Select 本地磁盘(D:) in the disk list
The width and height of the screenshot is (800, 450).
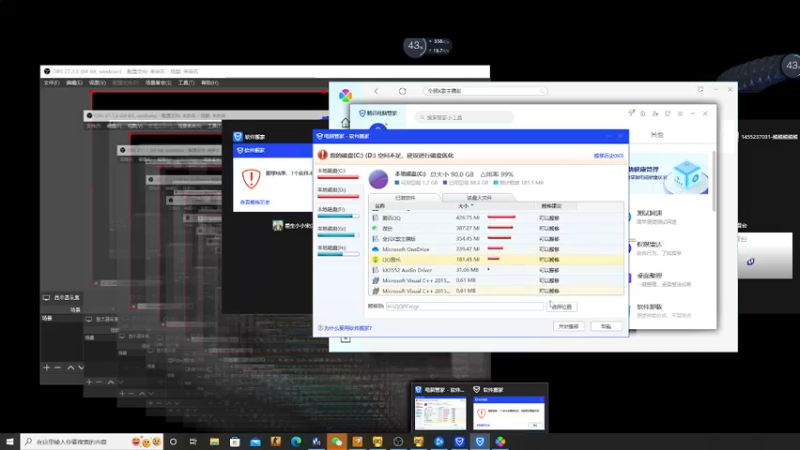pos(338,192)
